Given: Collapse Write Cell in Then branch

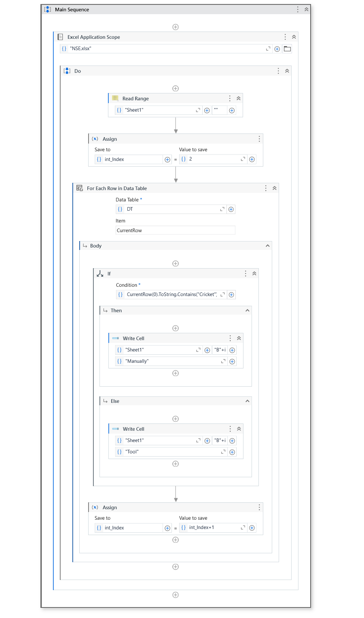Looking at the screenshot, I should (239, 338).
